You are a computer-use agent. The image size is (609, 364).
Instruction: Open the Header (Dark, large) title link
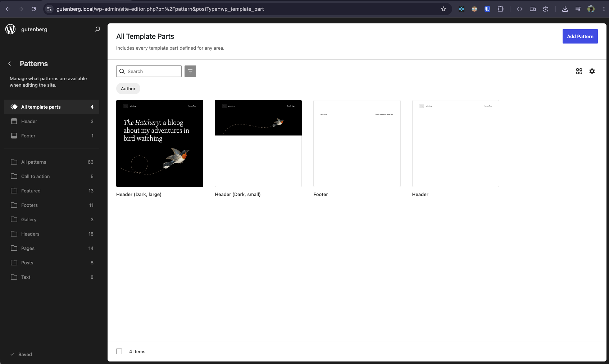[139, 194]
